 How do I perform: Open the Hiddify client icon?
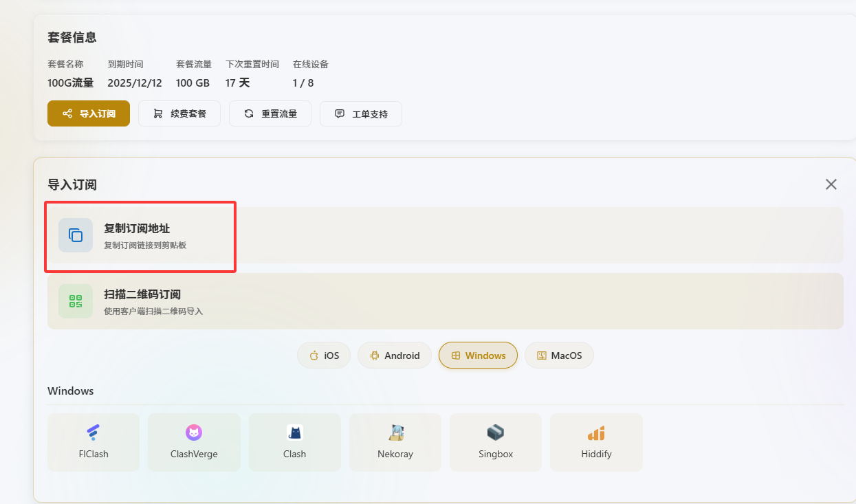click(x=596, y=433)
